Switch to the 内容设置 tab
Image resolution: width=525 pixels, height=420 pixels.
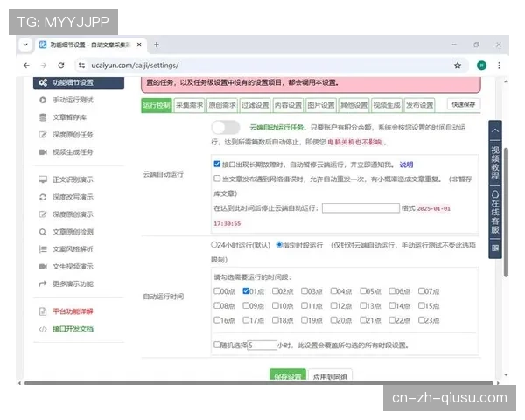coord(288,105)
